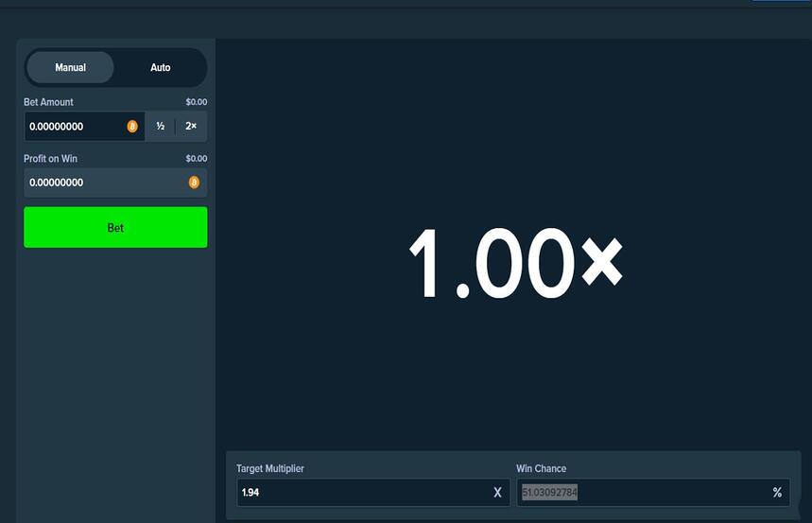
Task: Click the percent symbol in Win Chance field
Action: [x=777, y=493]
